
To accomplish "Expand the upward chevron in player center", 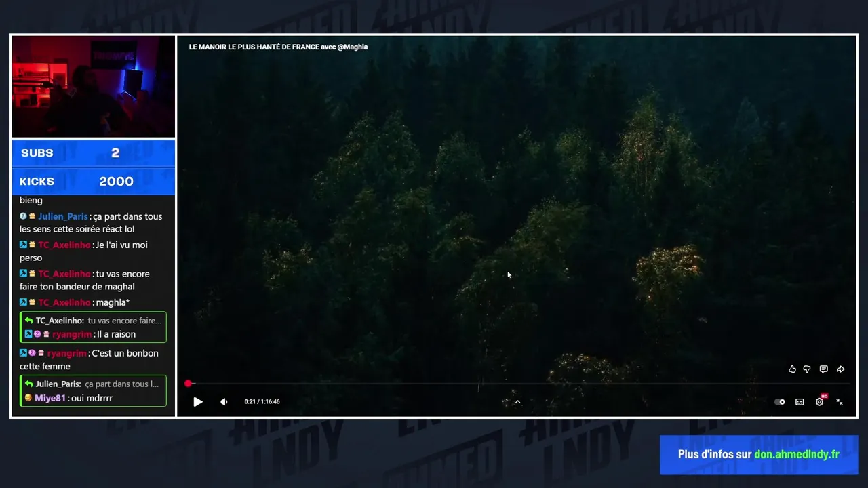I will click(517, 402).
